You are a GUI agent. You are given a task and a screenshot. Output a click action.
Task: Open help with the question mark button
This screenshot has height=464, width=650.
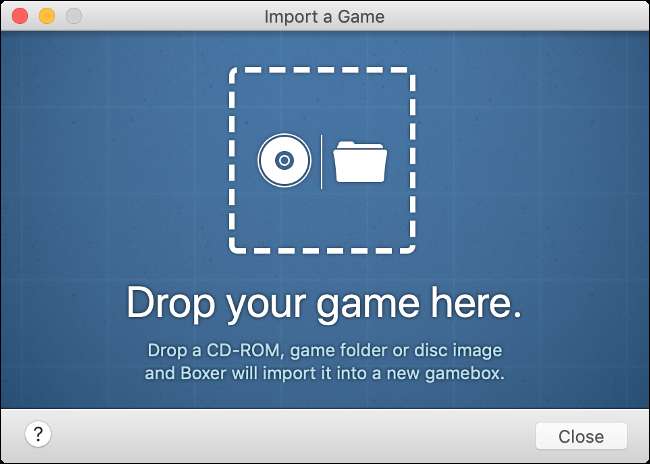pos(38,435)
